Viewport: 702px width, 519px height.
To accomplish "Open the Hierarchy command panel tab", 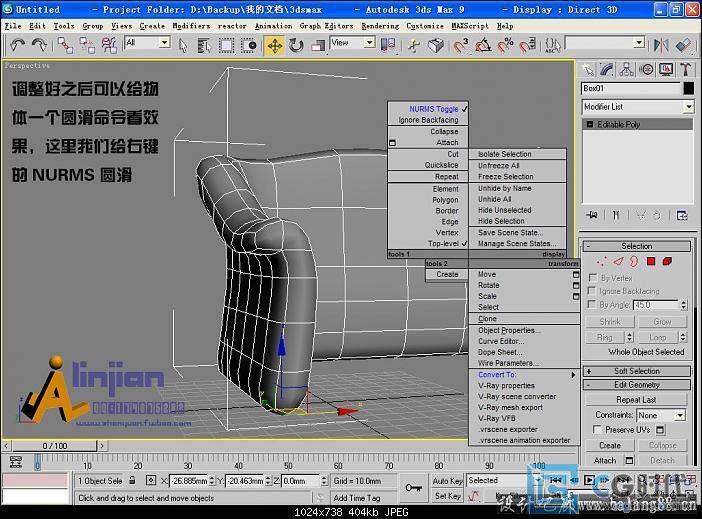I will click(626, 69).
